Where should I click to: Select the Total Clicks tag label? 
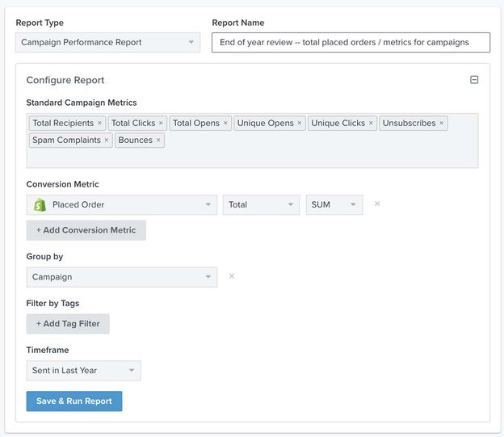[133, 123]
